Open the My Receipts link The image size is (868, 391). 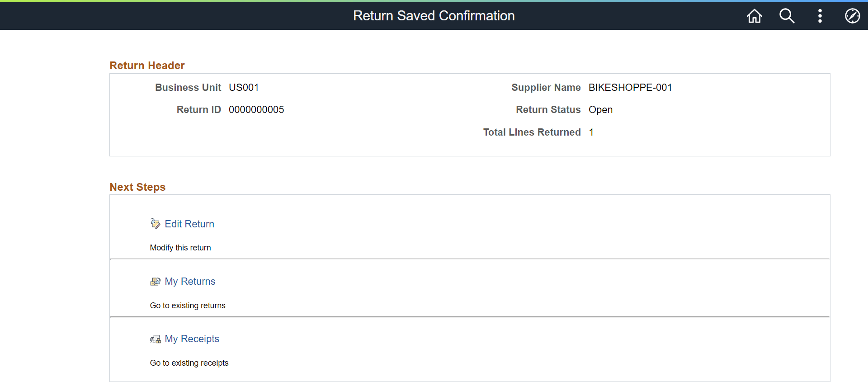(x=192, y=339)
